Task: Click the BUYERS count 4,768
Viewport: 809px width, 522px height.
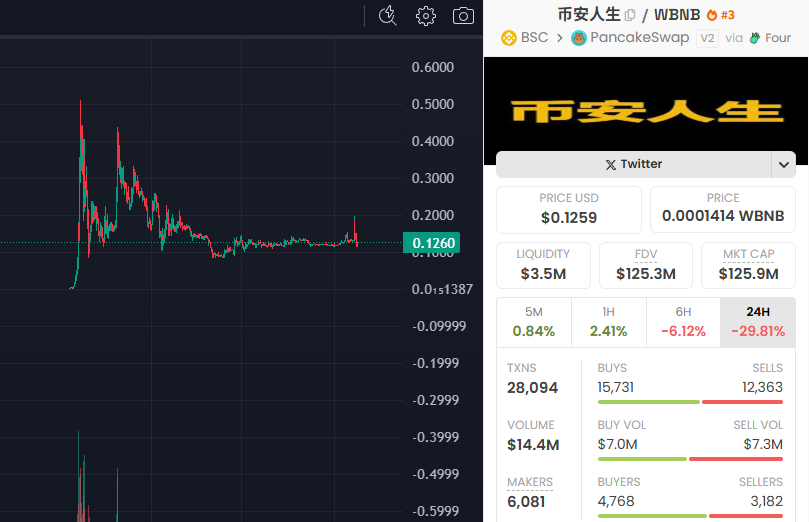Action: tap(616, 501)
